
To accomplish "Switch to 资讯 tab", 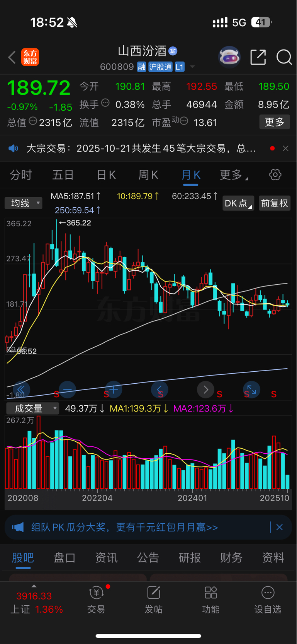I will 106,557.
